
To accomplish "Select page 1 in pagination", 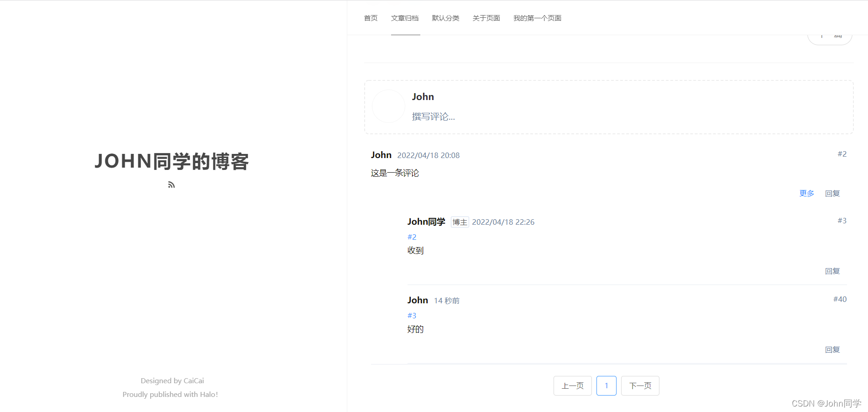I will tap(607, 386).
